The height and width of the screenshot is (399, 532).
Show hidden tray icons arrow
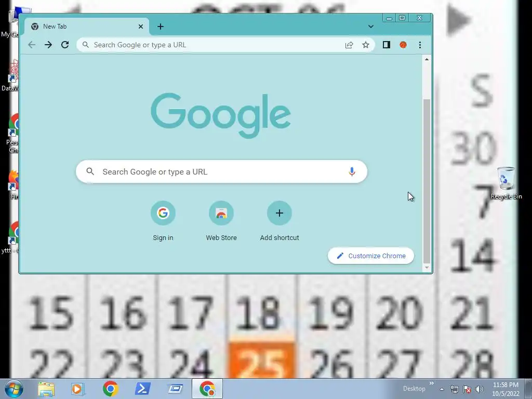click(x=442, y=389)
